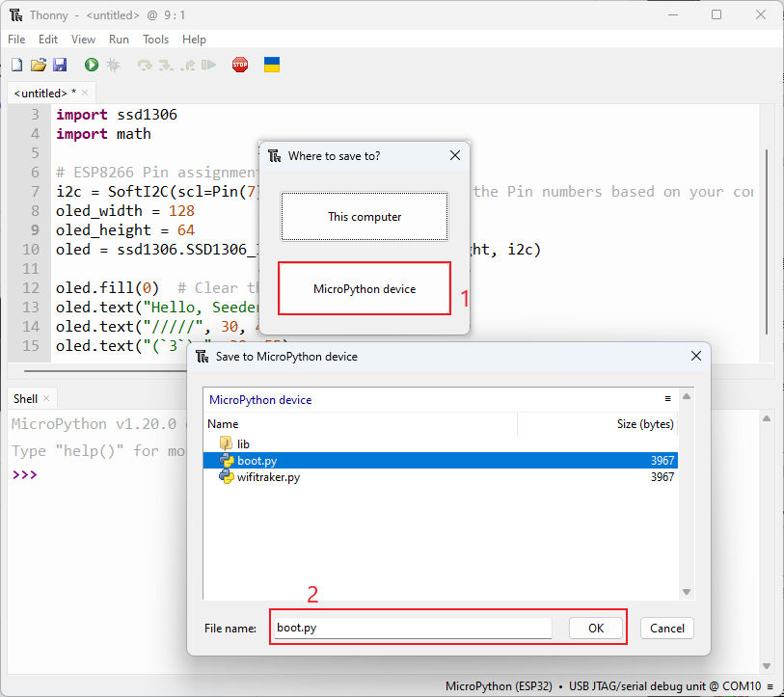Image resolution: width=784 pixels, height=697 pixels.
Task: Open the File menu
Action: [16, 40]
